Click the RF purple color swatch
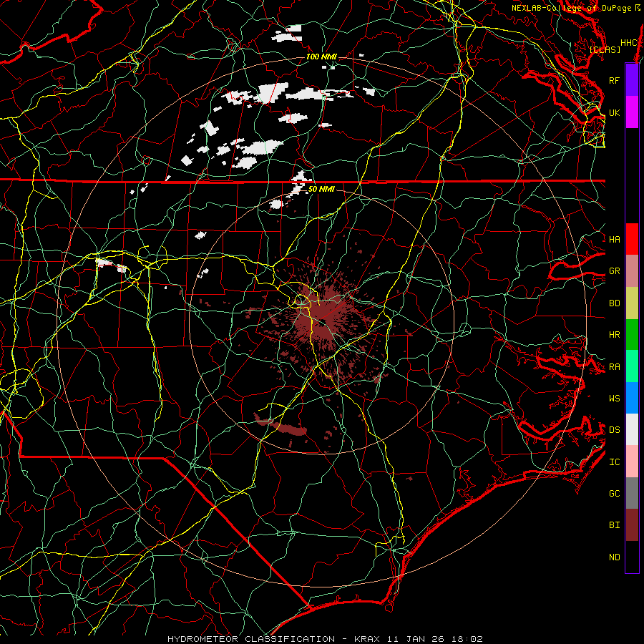Viewport: 644px width, 644px height. 632,80
